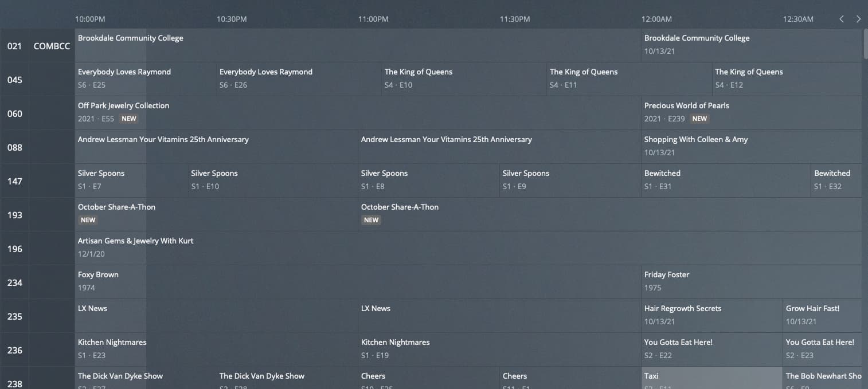Advance guide with right arrow
Image resolution: width=868 pixels, height=389 pixels.
point(858,19)
